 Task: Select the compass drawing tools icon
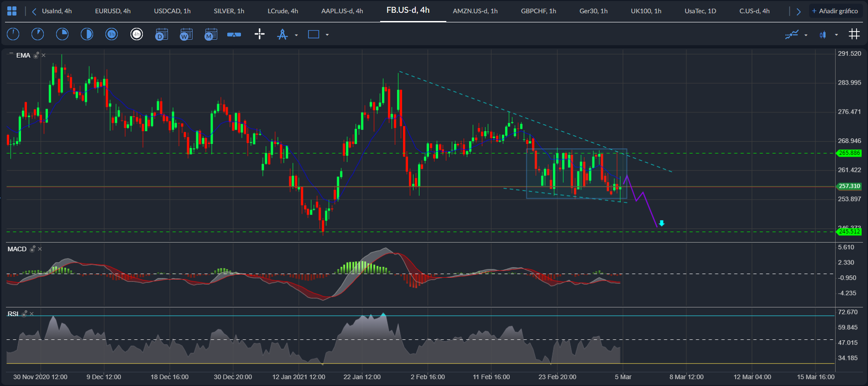282,34
